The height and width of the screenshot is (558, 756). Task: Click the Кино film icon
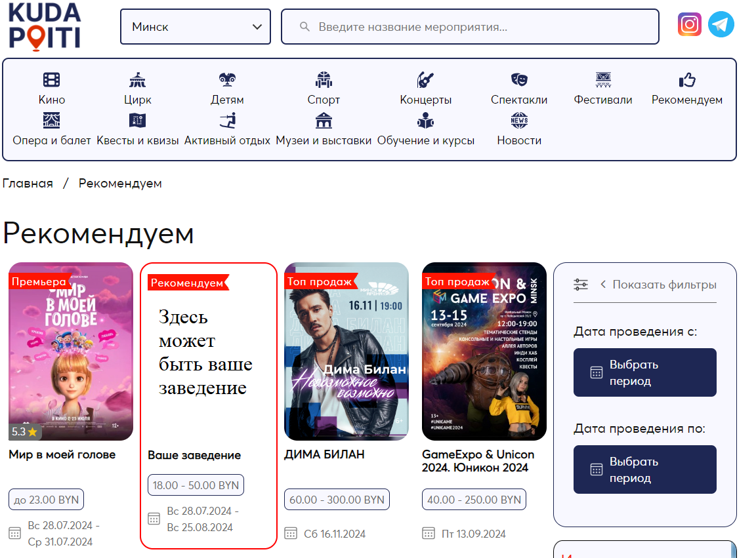click(52, 79)
